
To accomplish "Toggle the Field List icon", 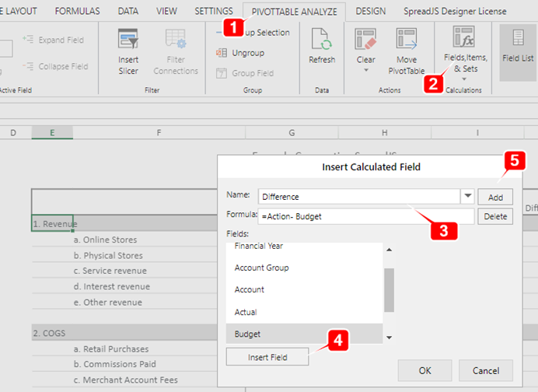I will (518, 37).
